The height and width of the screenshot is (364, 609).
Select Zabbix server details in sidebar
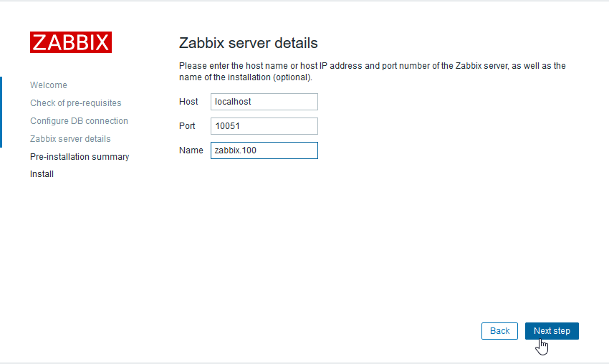point(70,139)
